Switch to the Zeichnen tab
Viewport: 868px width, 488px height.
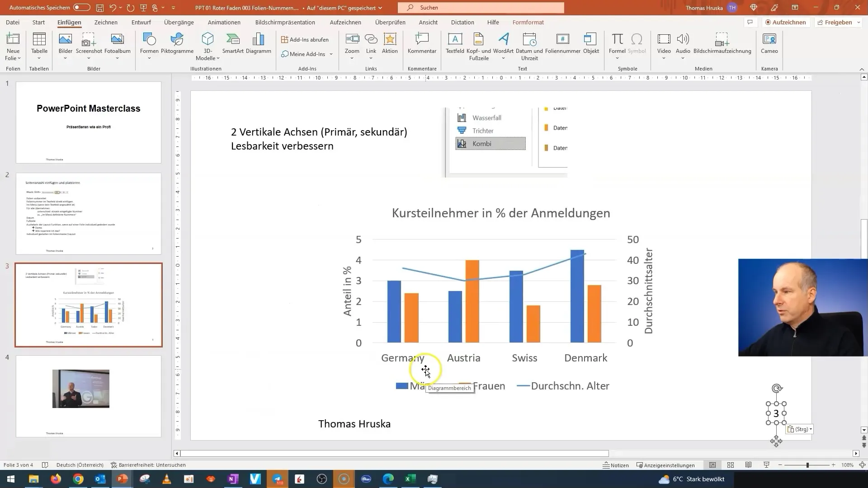click(106, 22)
